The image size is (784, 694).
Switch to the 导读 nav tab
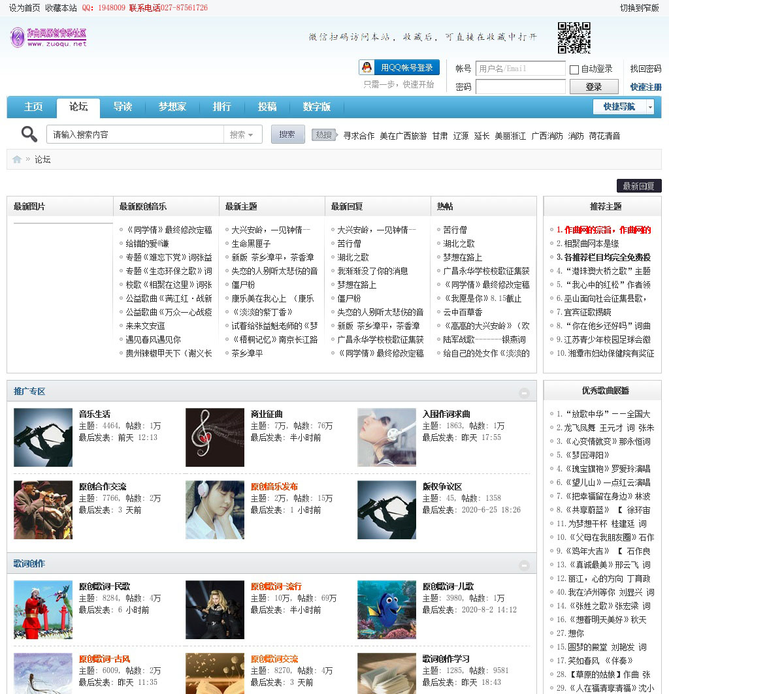(x=123, y=107)
